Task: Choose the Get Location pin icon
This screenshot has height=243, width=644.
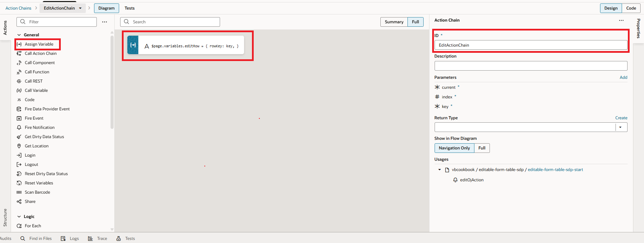Action: pos(19,146)
